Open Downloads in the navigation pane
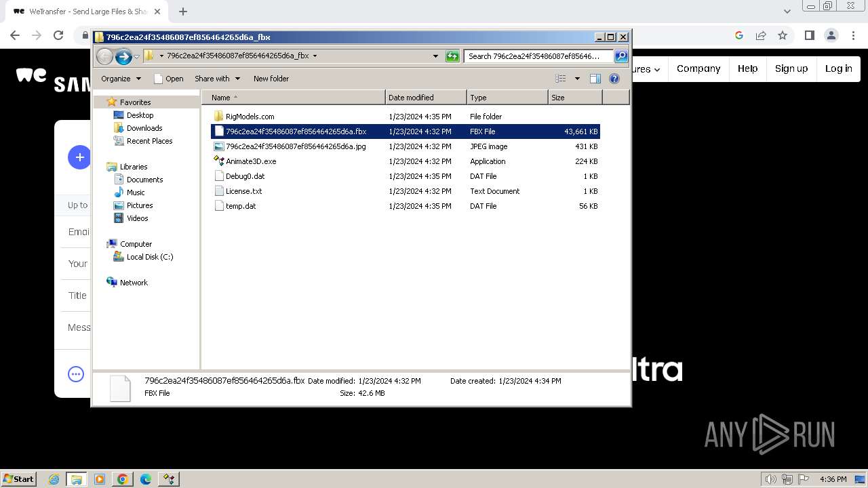The width and height of the screenshot is (868, 488). click(x=144, y=128)
